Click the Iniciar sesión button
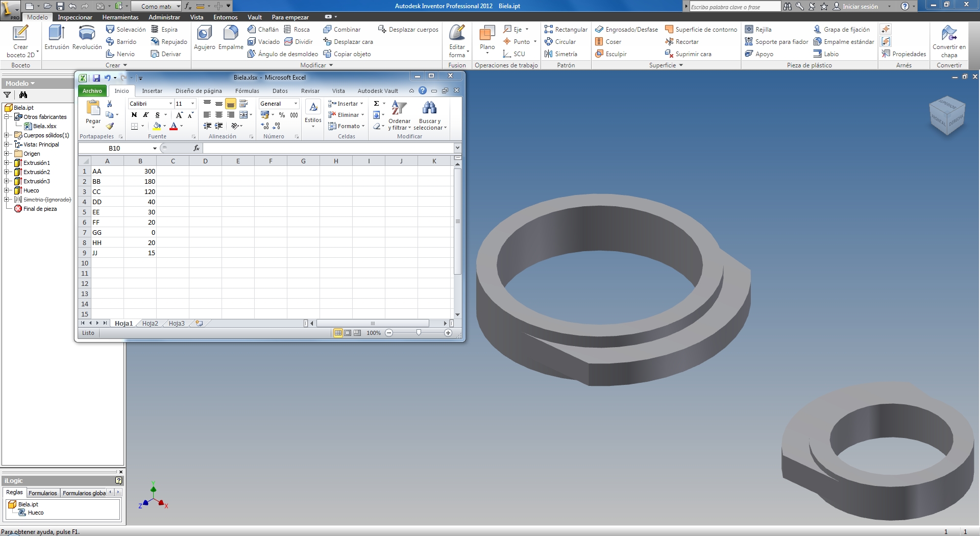This screenshot has height=536, width=980. [860, 7]
